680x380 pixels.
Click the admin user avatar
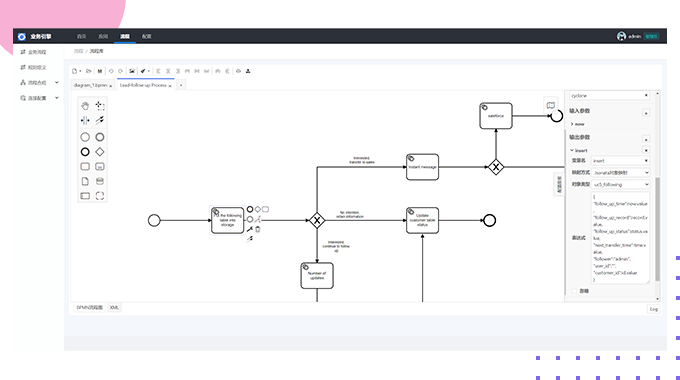[x=621, y=36]
